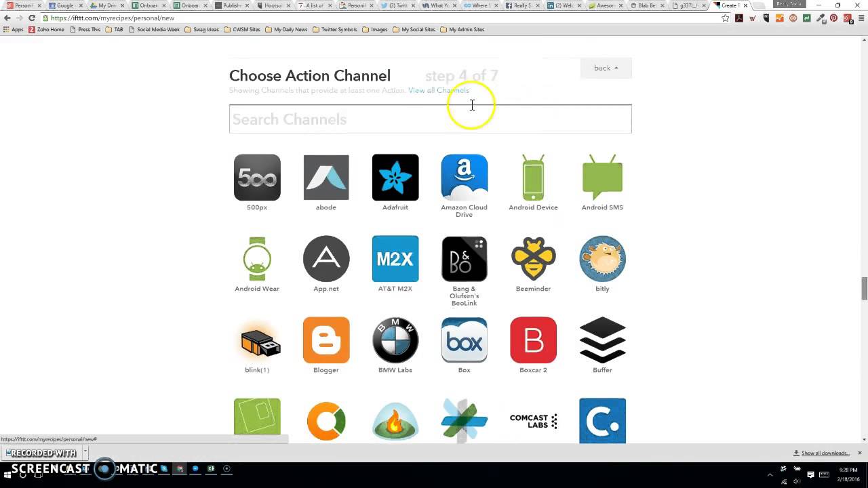The image size is (868, 488).
Task: Select the Android Device channel
Action: point(533,178)
